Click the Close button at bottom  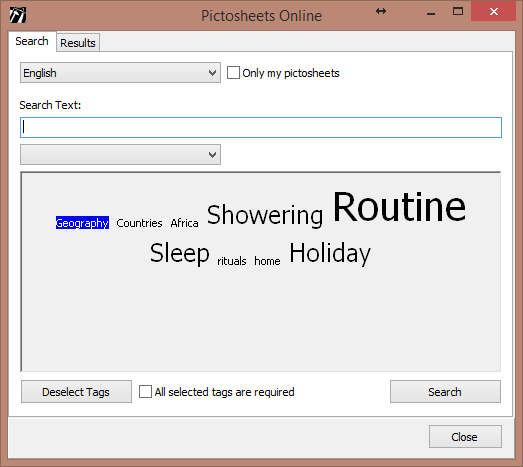pyautogui.click(x=465, y=437)
